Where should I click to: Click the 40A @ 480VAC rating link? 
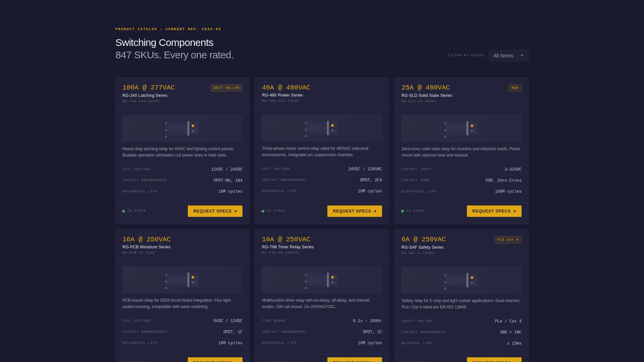pos(286,87)
